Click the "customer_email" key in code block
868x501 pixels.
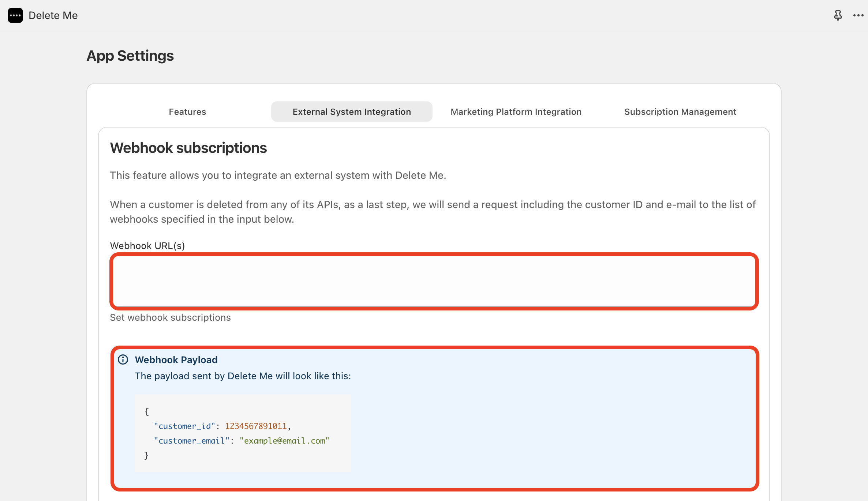pos(191,441)
